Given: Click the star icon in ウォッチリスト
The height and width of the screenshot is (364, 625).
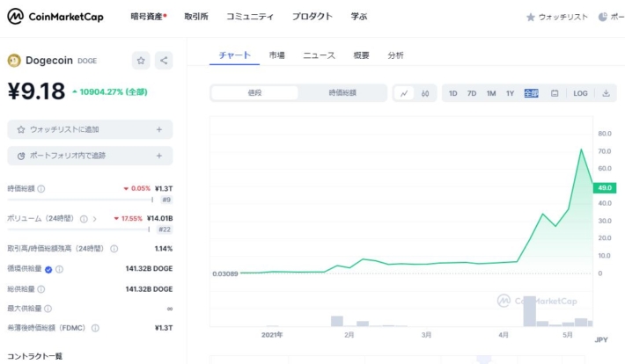Looking at the screenshot, I should click(x=531, y=17).
